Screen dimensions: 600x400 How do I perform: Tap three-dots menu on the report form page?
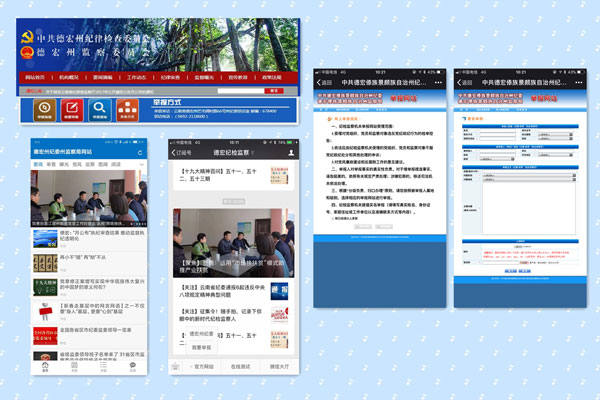(x=579, y=82)
